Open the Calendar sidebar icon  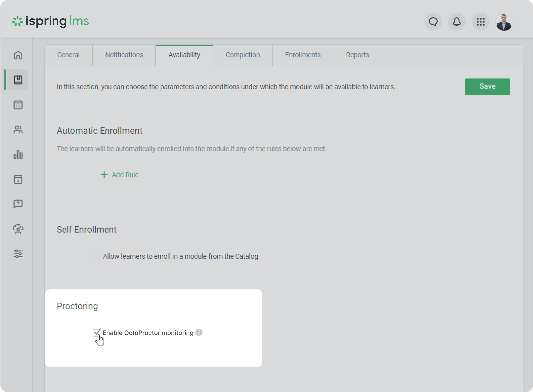point(18,105)
